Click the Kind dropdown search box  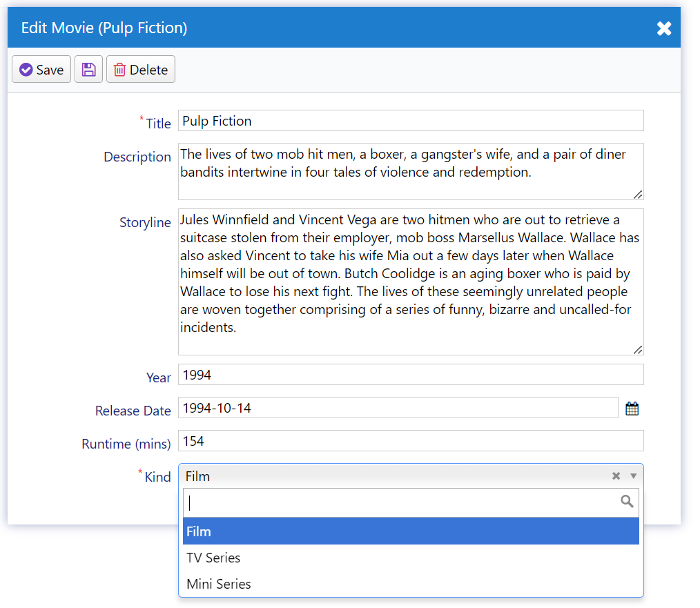[411, 502]
